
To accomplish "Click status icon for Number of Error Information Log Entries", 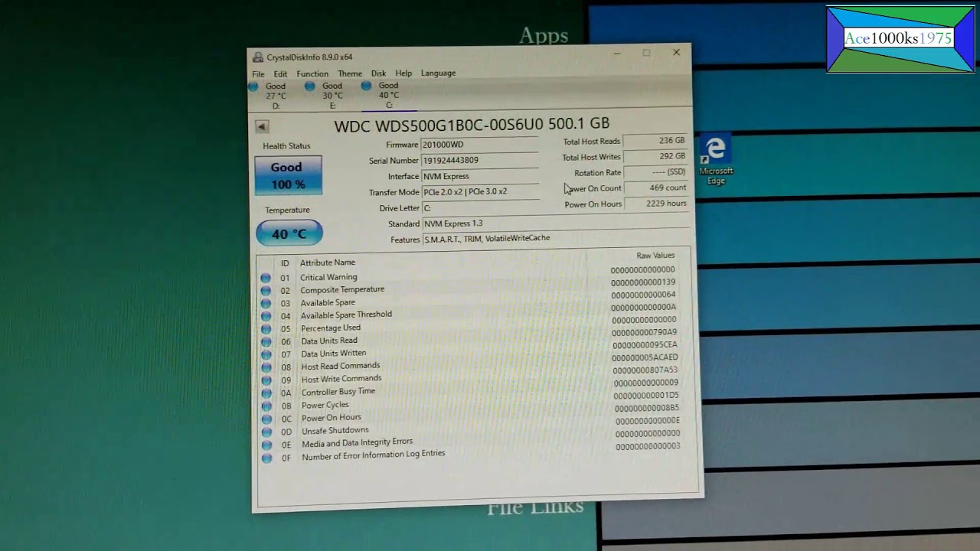I will (x=266, y=458).
